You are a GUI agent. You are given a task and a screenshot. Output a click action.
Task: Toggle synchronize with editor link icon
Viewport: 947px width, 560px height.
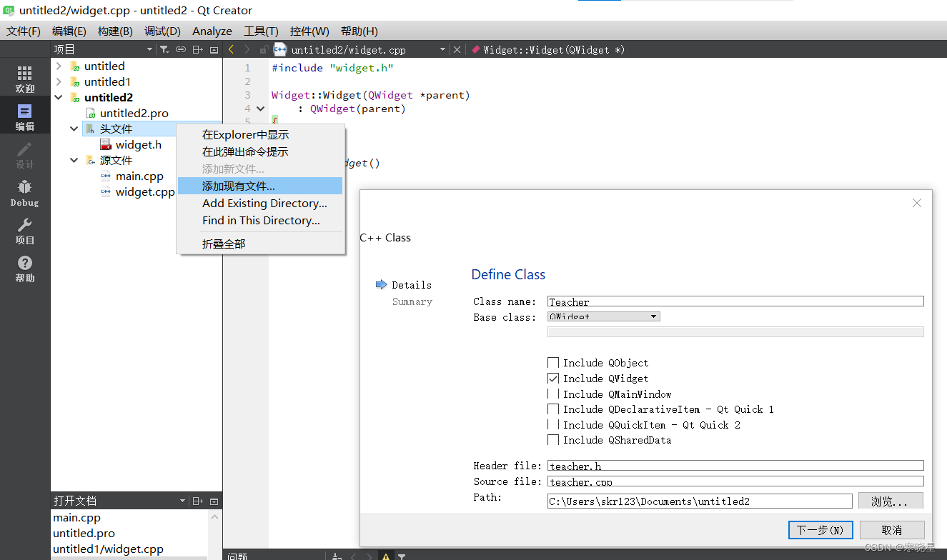[x=181, y=49]
